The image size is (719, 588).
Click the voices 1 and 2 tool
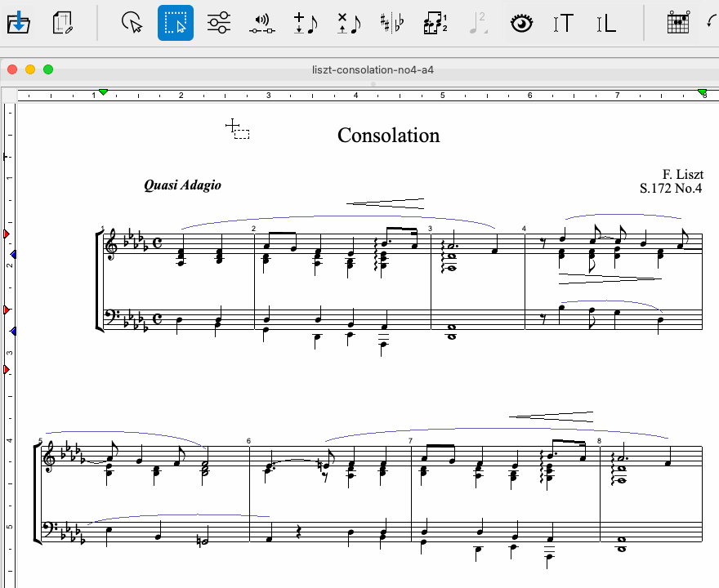click(435, 23)
